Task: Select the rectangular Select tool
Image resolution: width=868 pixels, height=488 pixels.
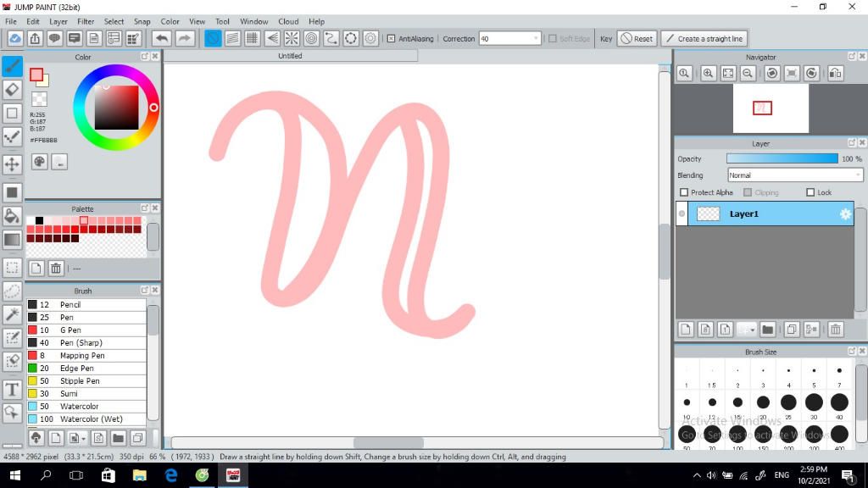Action: 12,268
